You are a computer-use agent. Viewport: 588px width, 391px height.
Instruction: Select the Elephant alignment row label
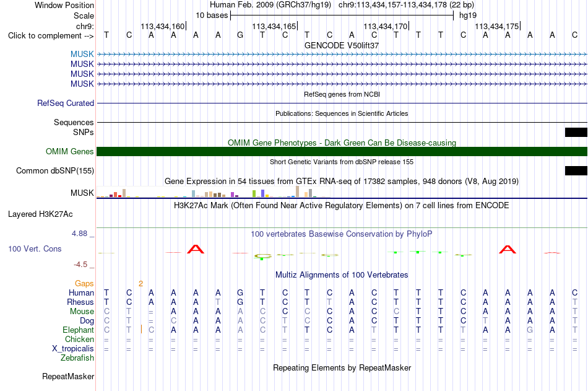pyautogui.click(x=79, y=330)
